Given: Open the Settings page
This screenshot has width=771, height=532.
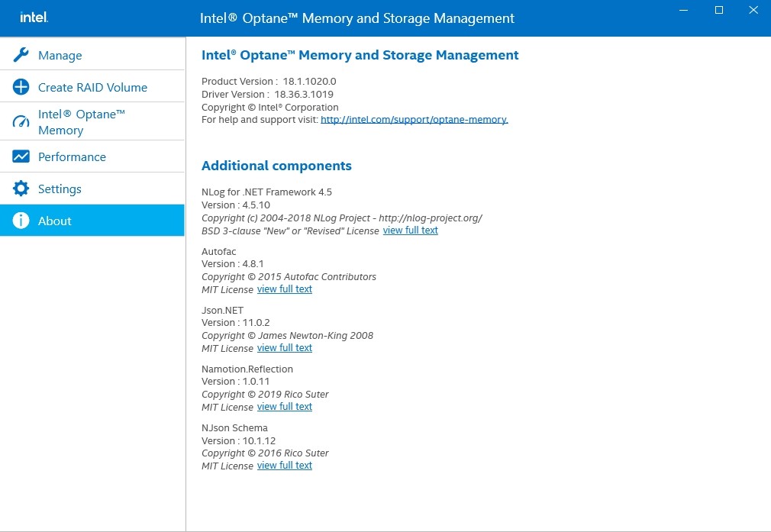Looking at the screenshot, I should (x=92, y=189).
